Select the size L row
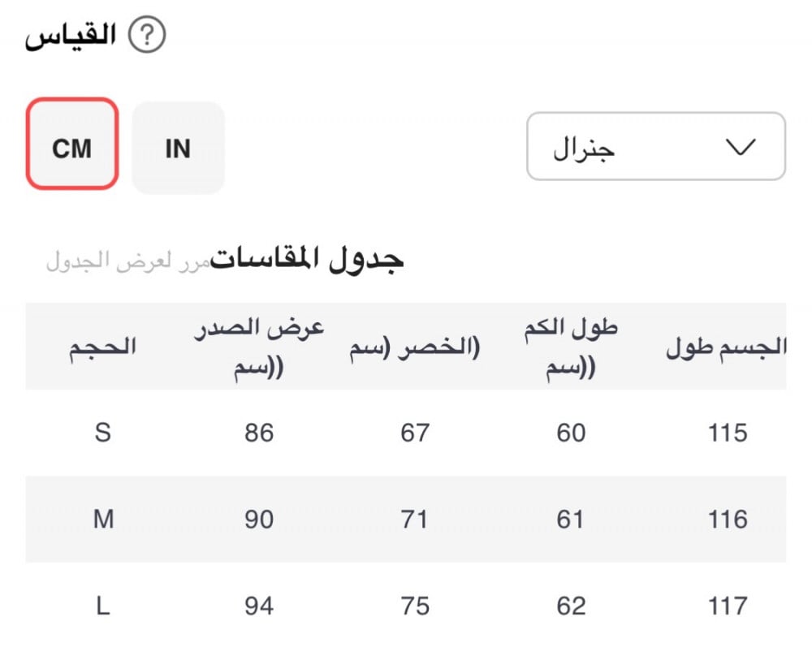The width and height of the screenshot is (812, 664). click(x=406, y=606)
